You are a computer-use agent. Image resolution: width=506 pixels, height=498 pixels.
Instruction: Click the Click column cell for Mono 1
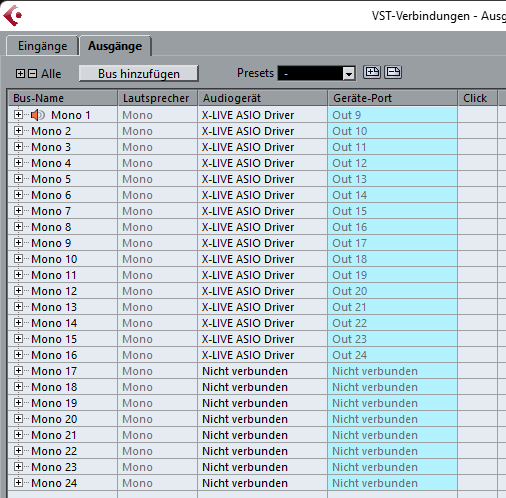477,115
